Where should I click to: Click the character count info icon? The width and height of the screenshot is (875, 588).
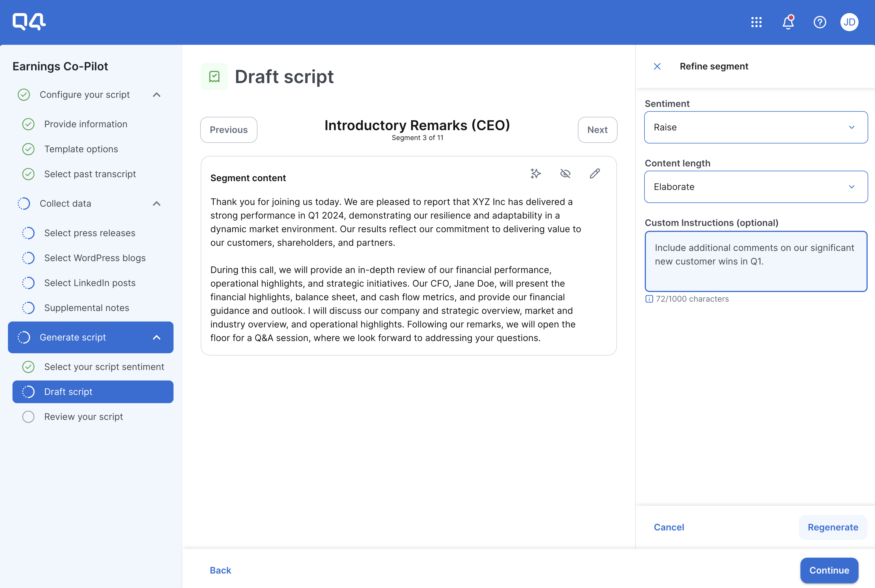(649, 299)
